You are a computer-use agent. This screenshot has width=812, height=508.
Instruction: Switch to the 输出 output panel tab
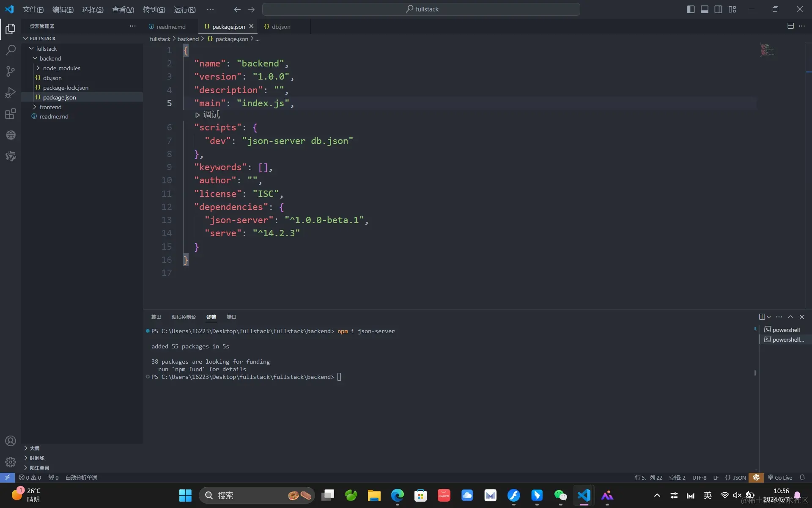coord(156,317)
